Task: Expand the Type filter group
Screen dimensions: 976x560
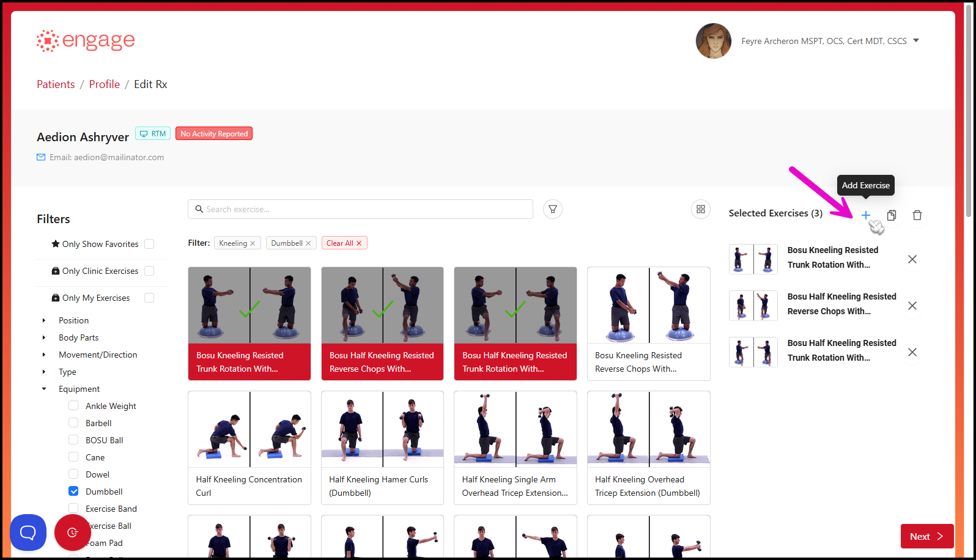Action: pos(43,372)
